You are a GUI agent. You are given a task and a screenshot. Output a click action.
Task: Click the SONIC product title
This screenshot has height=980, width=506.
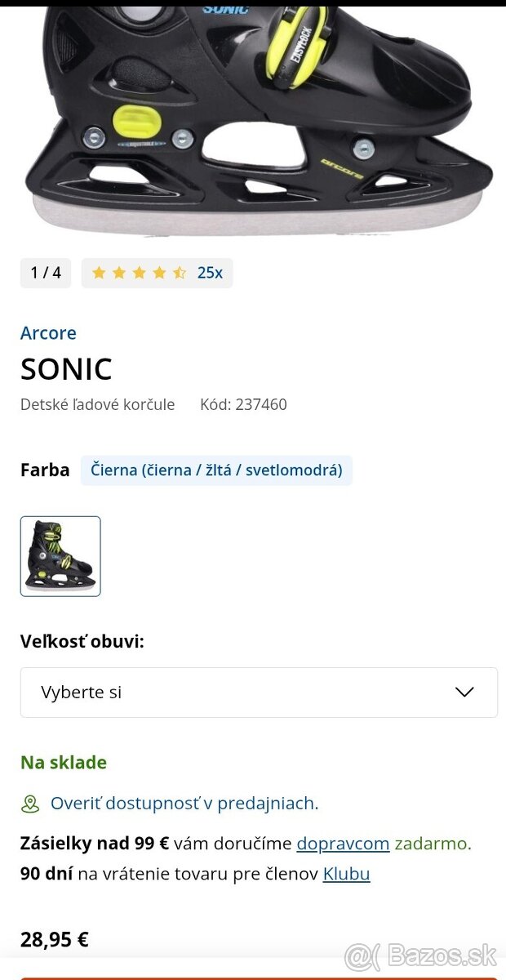(66, 369)
